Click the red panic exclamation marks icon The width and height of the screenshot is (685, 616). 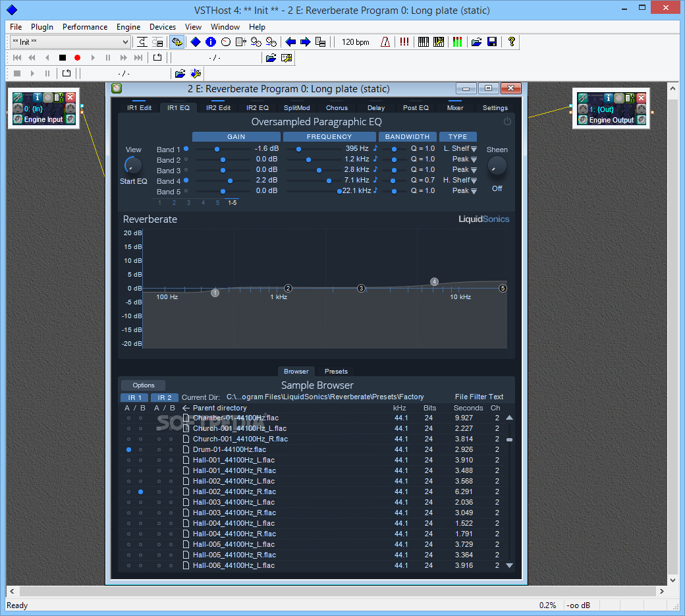click(404, 42)
